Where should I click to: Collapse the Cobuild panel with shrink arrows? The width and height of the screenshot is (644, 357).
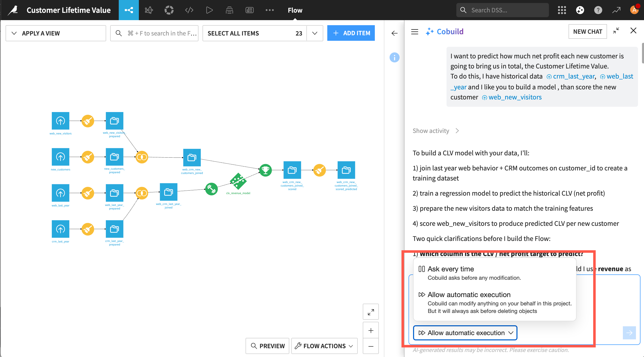tap(616, 31)
